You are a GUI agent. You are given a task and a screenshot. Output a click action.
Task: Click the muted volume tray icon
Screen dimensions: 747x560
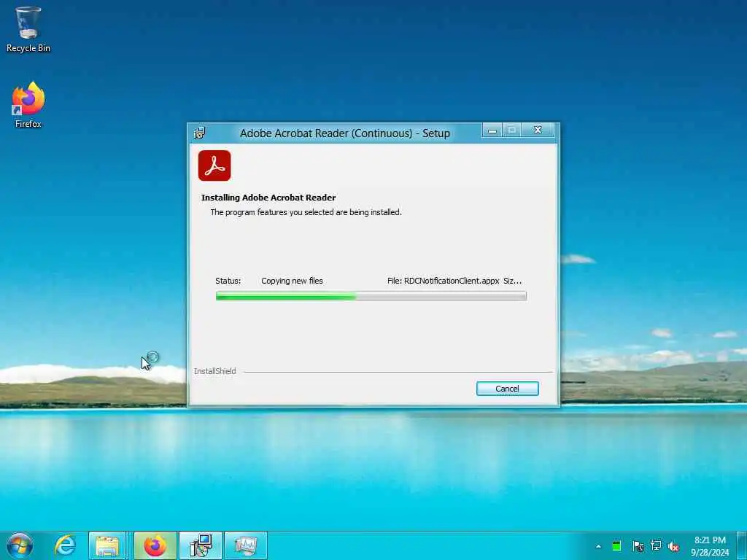click(673, 546)
